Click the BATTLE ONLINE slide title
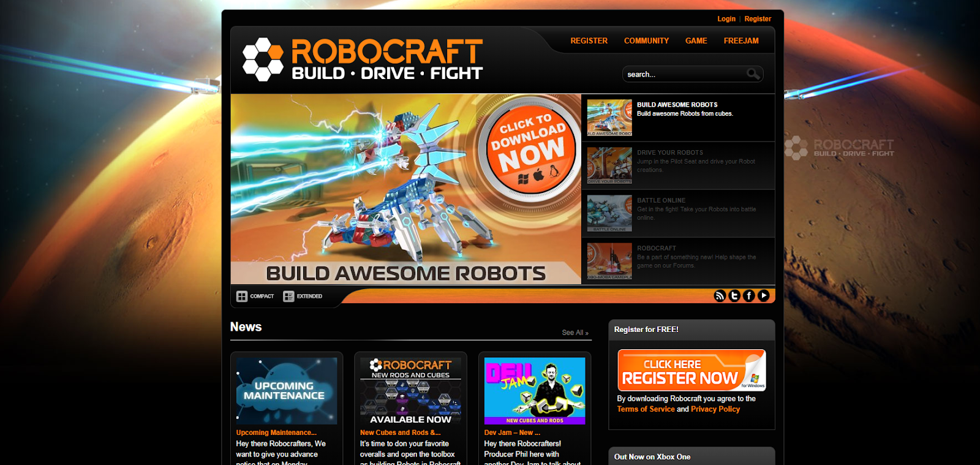 coord(661,200)
